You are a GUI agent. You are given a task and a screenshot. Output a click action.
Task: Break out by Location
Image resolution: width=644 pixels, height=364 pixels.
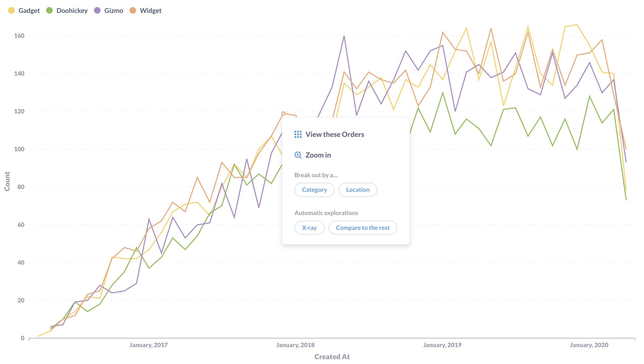point(358,190)
